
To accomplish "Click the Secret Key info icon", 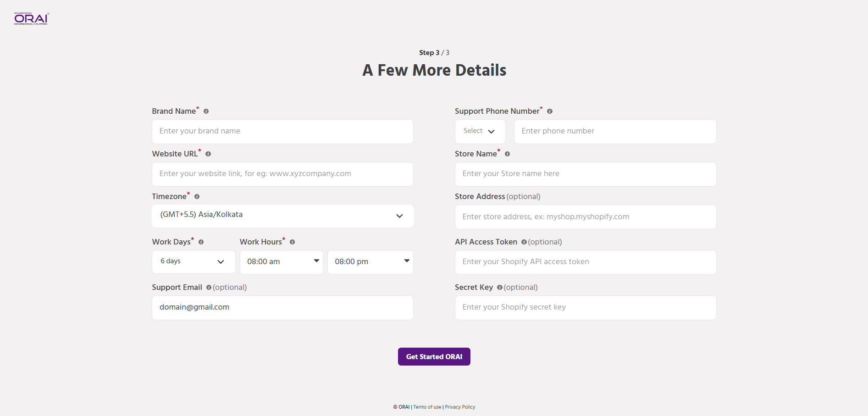I will pos(499,288).
